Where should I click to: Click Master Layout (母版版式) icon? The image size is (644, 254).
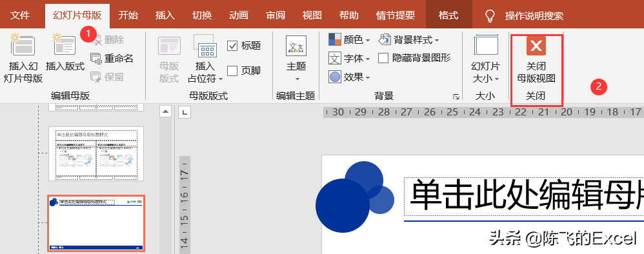coord(169,46)
